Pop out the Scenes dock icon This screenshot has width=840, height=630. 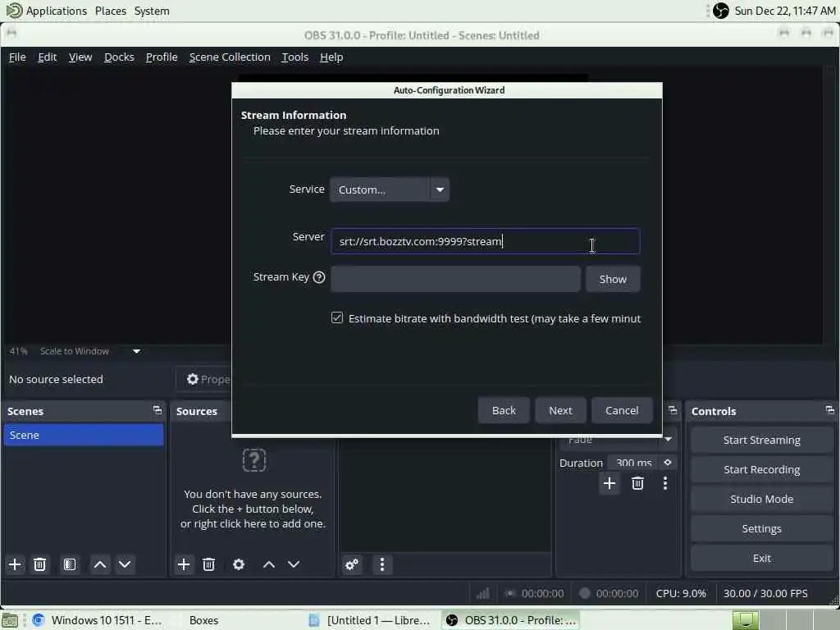[157, 410]
